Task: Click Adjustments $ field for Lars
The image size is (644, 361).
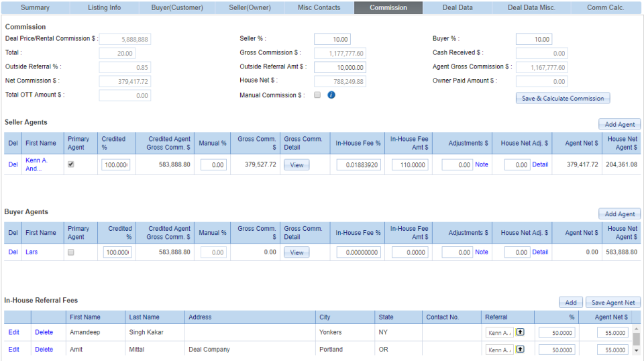Action: pyautogui.click(x=457, y=252)
